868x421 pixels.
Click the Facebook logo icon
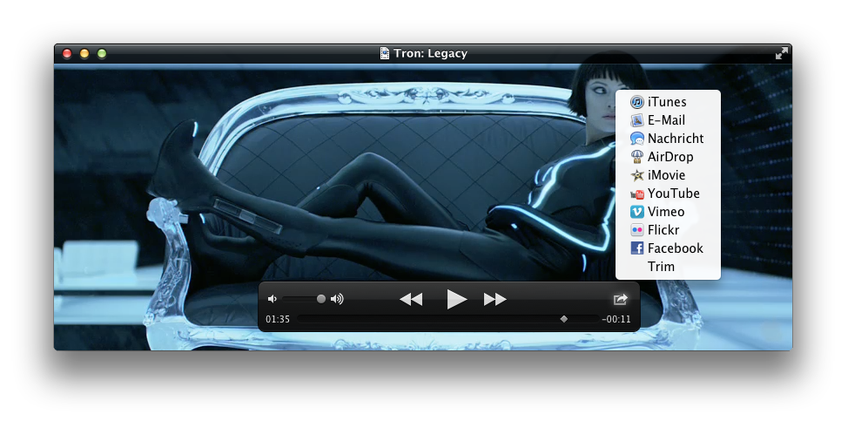[x=637, y=248]
